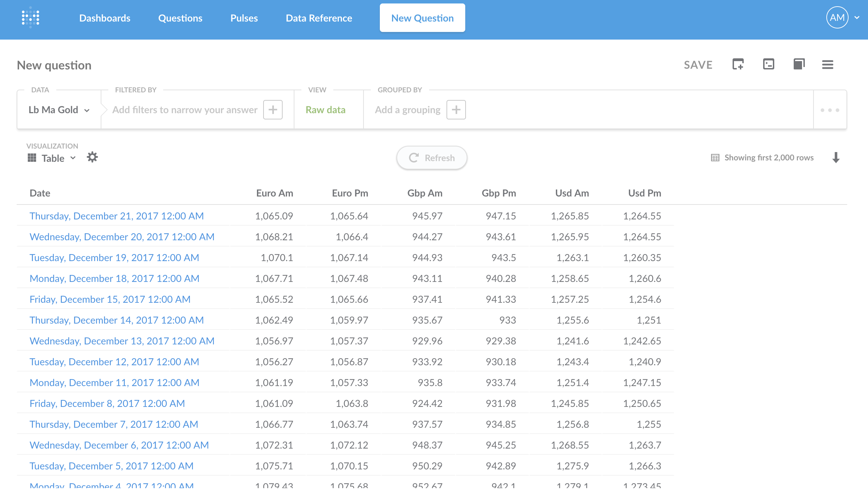Open the data reference book icon
Image resolution: width=868 pixels, height=493 pixels.
point(799,64)
